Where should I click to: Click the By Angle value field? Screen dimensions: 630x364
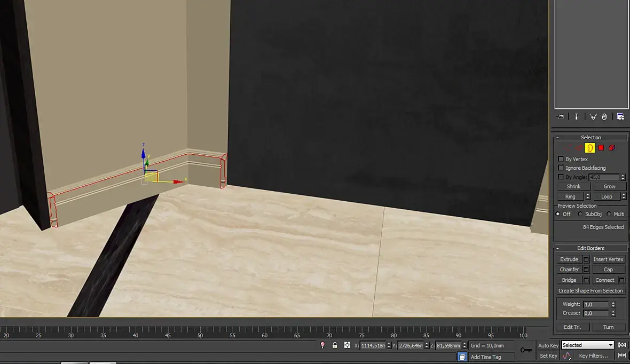coord(604,177)
